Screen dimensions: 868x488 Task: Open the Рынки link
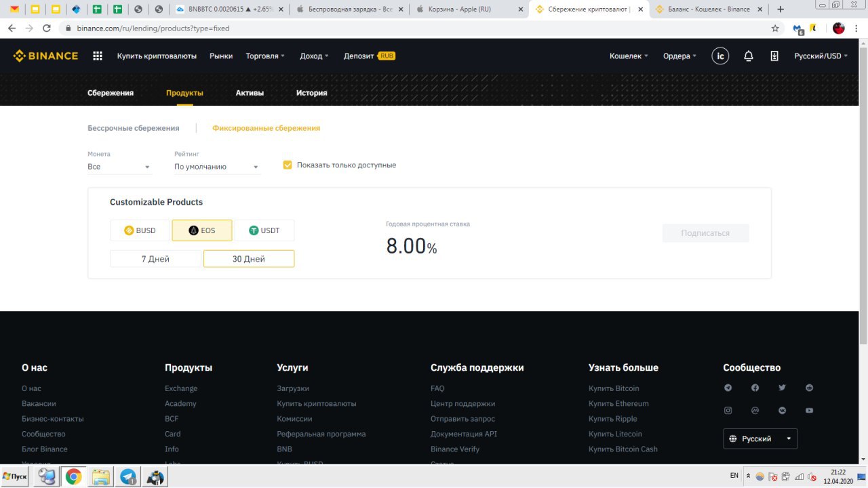click(x=221, y=56)
